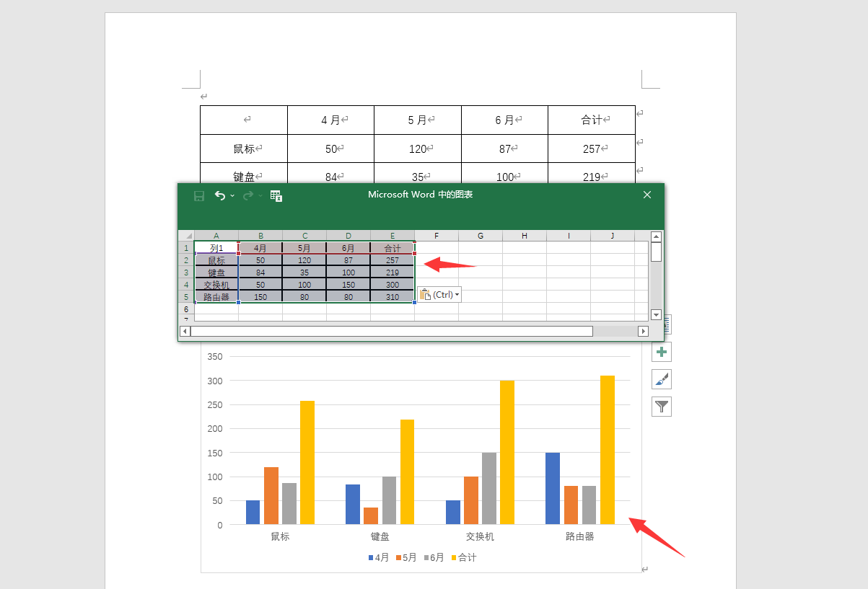Select column D header in the sheet
Viewport: 868px width, 589px height.
348,236
